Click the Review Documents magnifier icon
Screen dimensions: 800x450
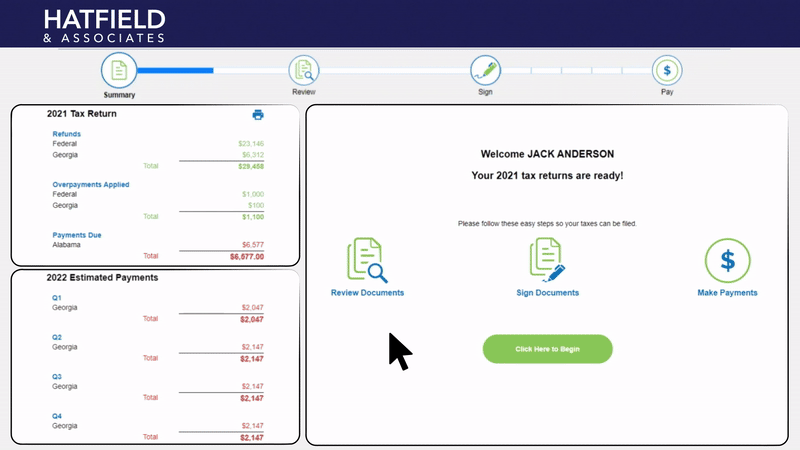tap(367, 260)
